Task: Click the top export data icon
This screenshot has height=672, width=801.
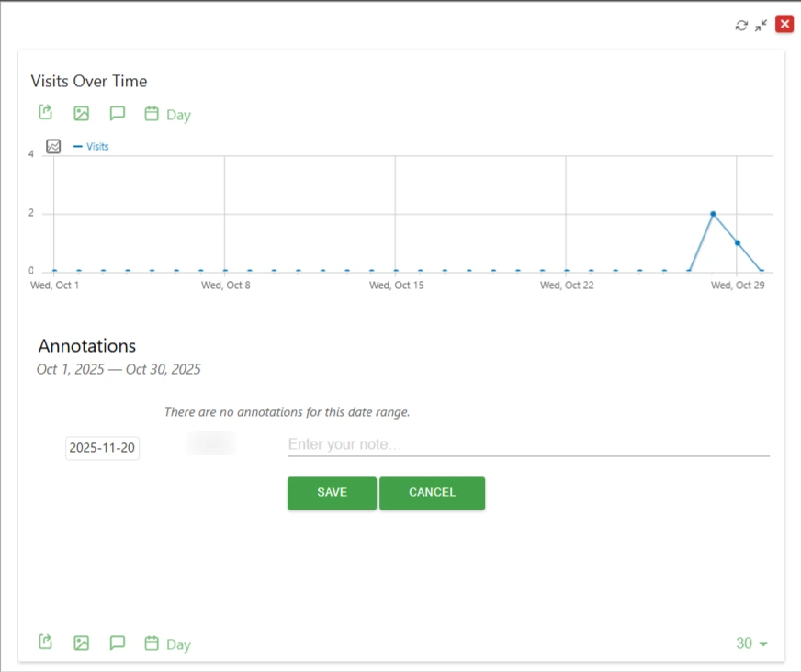Action: pyautogui.click(x=46, y=113)
